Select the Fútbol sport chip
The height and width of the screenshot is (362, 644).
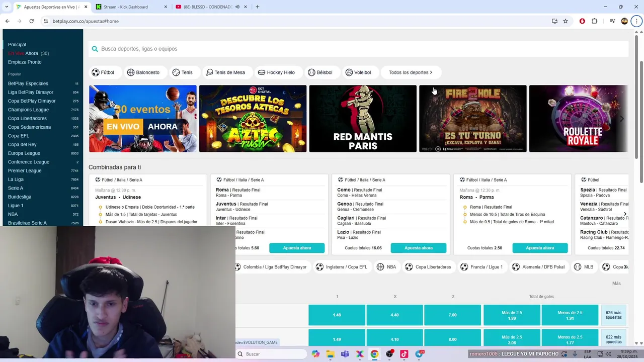(105, 72)
